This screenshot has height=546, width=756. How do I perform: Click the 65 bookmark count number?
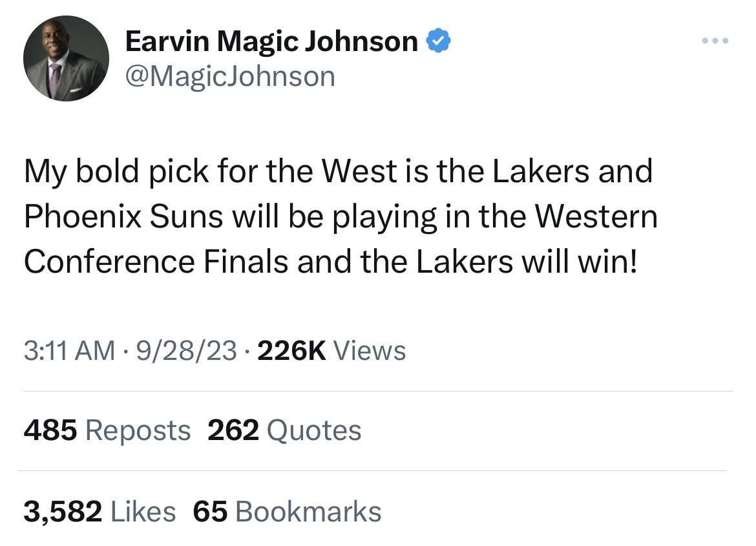point(210,511)
